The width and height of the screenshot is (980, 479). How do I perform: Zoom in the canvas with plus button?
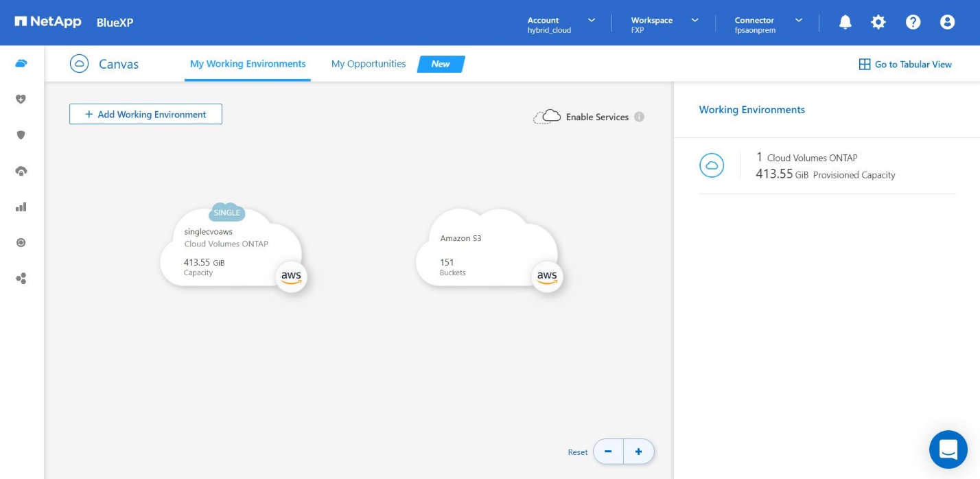pyautogui.click(x=638, y=452)
